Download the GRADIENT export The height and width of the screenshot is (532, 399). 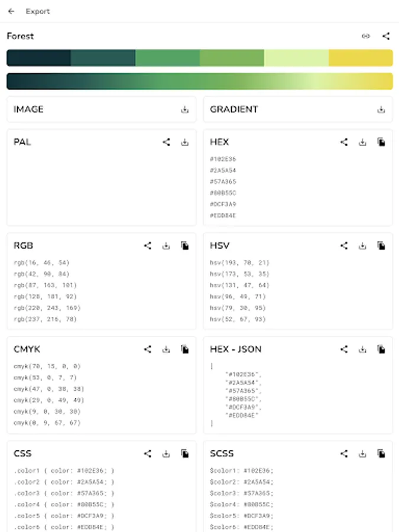click(x=381, y=109)
